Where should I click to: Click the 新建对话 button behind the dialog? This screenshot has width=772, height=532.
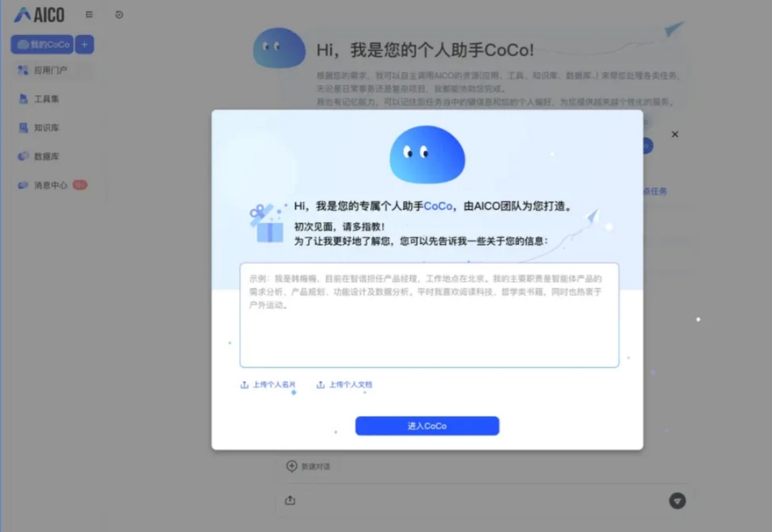pyautogui.click(x=308, y=466)
